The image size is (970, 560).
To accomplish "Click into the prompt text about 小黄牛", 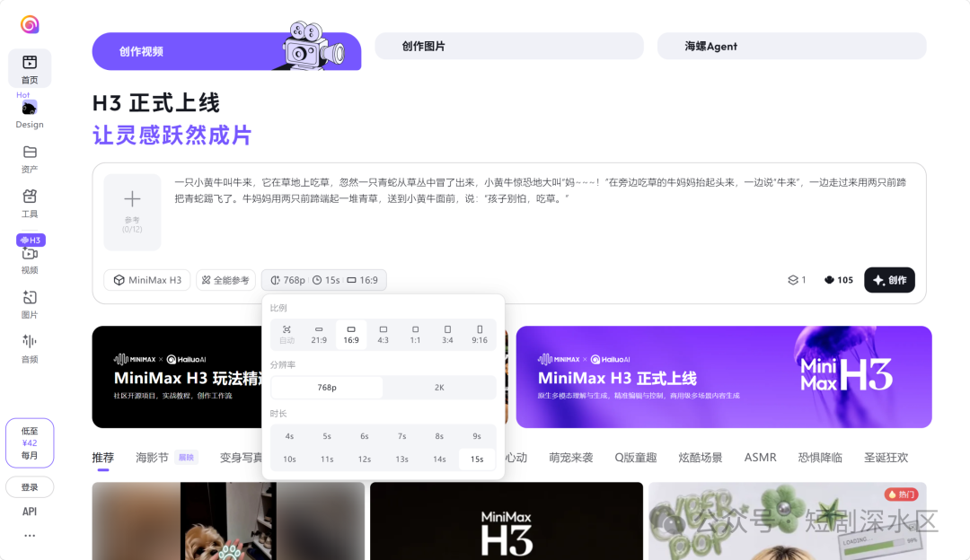I will pos(540,190).
